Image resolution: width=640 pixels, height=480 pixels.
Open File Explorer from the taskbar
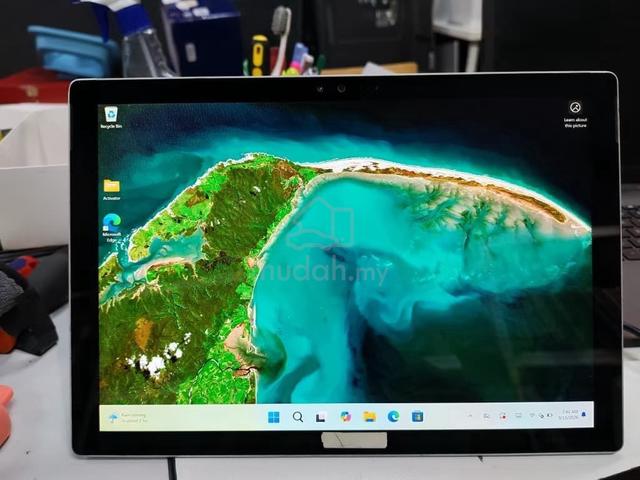(x=369, y=416)
